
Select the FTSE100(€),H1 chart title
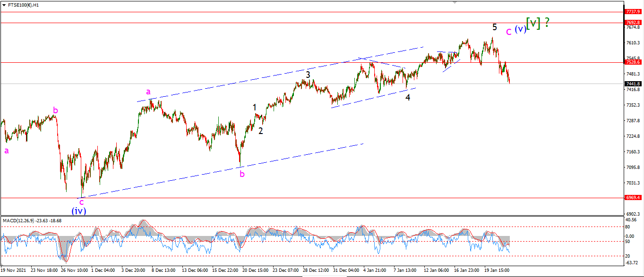[x=24, y=4]
